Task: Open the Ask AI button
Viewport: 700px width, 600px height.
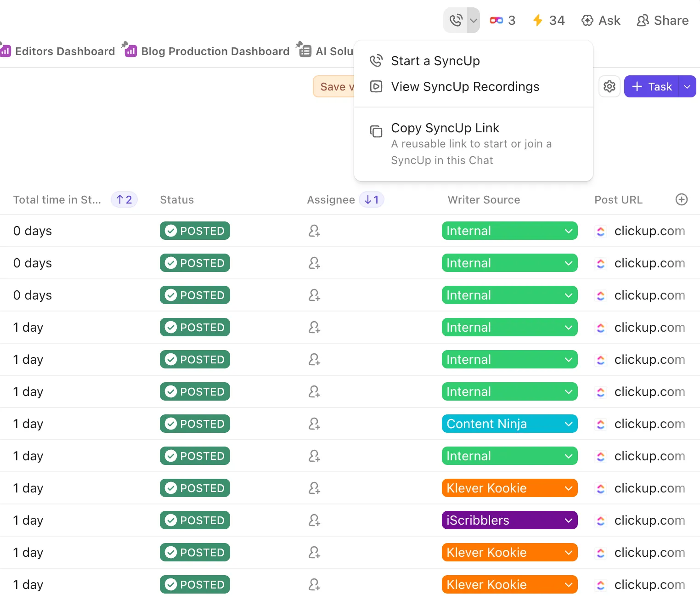Action: click(x=601, y=20)
